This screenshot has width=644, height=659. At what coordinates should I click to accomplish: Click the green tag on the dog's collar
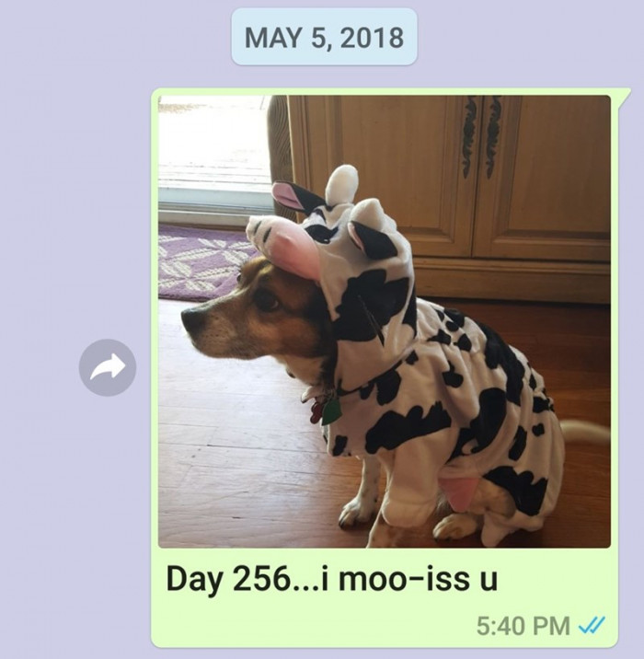coord(331,411)
